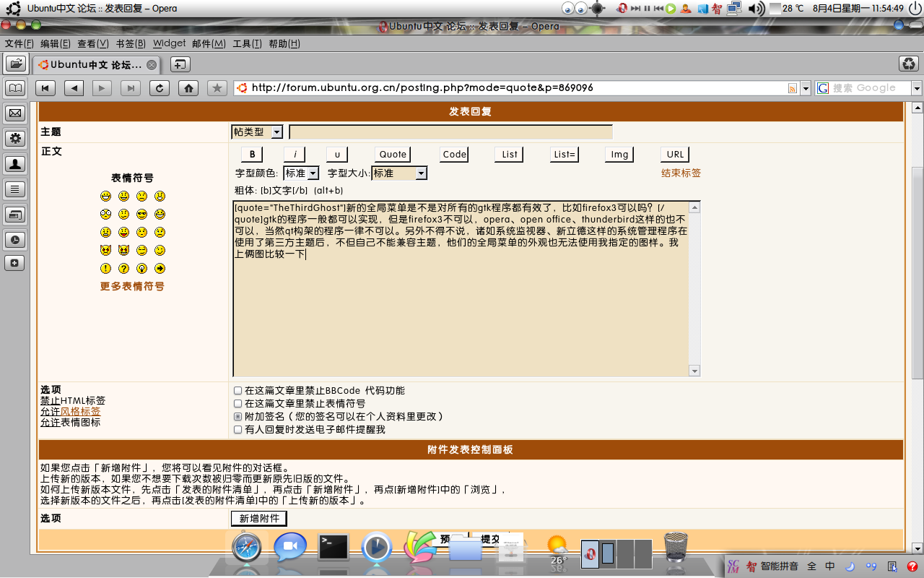Image resolution: width=924 pixels, height=578 pixels.
Task: Click the eyes applet in top panel
Action: click(575, 9)
